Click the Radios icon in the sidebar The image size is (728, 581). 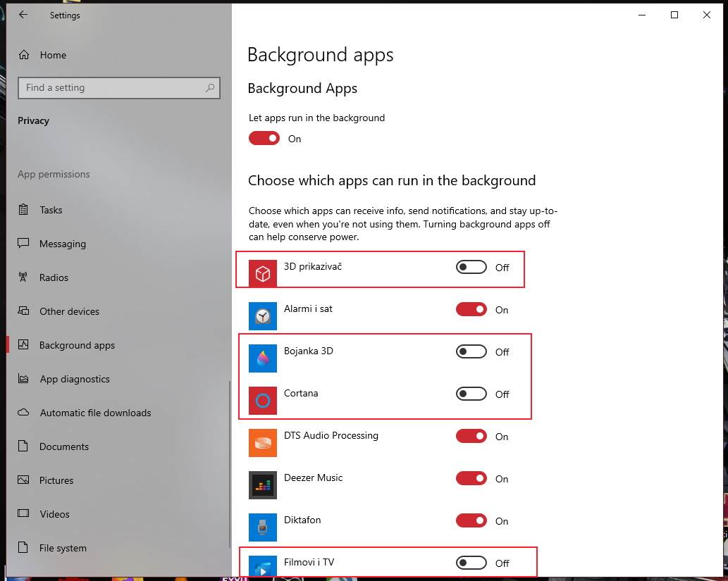24,277
